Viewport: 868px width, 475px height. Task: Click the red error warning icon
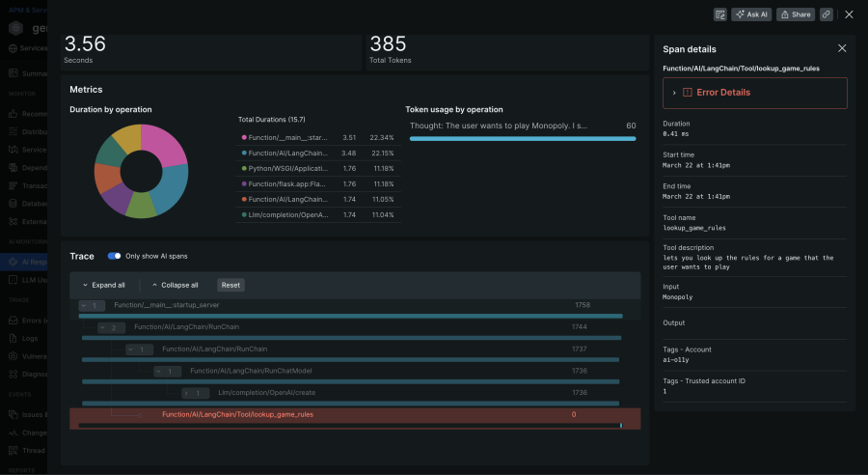coord(687,93)
